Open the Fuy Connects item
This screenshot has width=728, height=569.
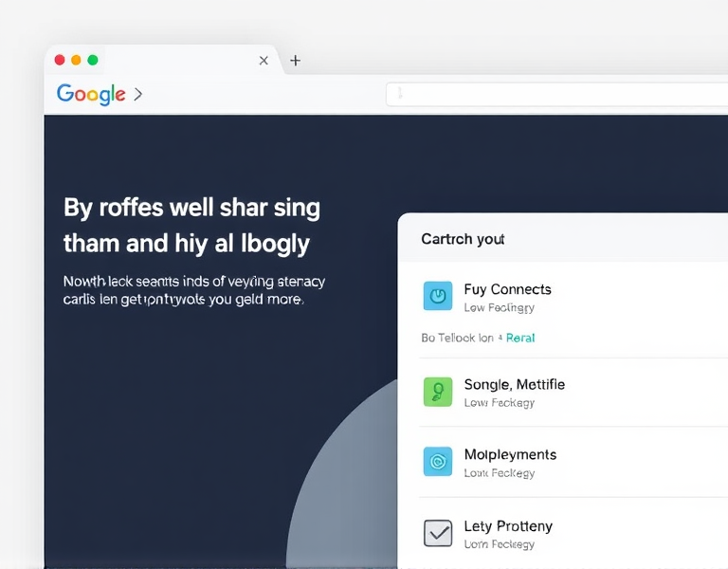(507, 289)
